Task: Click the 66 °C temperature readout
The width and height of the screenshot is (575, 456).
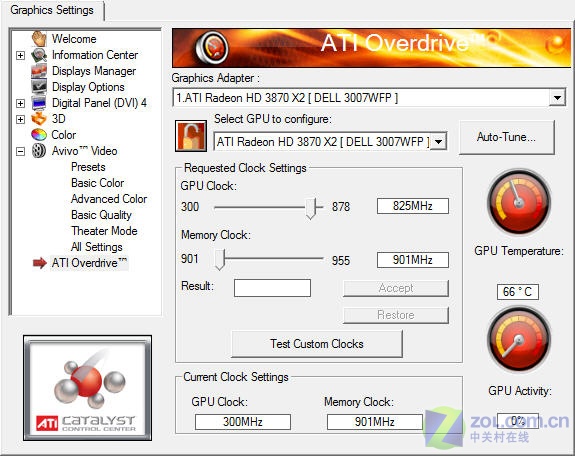Action: [518, 292]
